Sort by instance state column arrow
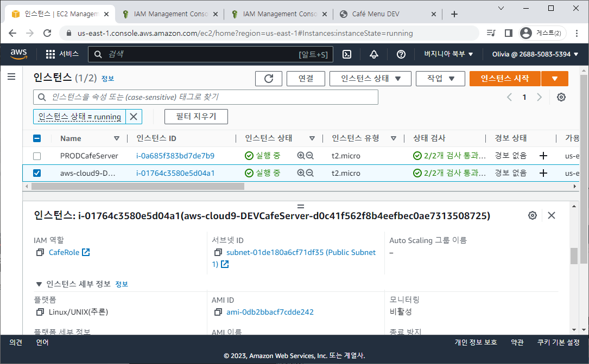 pyautogui.click(x=312, y=138)
